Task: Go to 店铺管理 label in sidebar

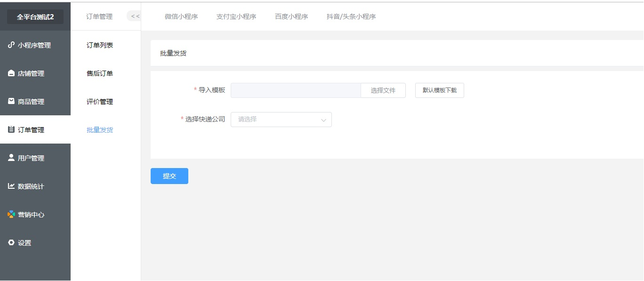Action: (31, 73)
